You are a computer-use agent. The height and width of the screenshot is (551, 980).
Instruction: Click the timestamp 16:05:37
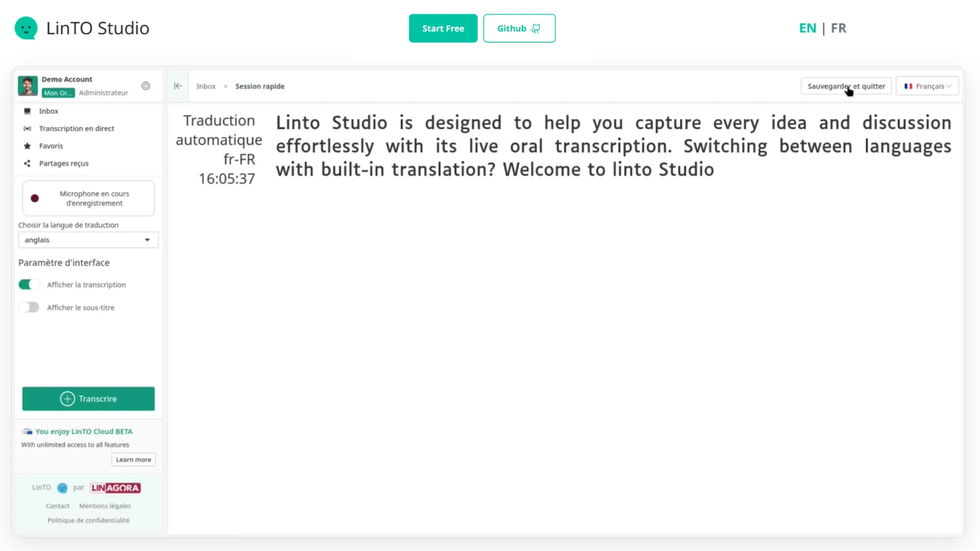tap(226, 179)
